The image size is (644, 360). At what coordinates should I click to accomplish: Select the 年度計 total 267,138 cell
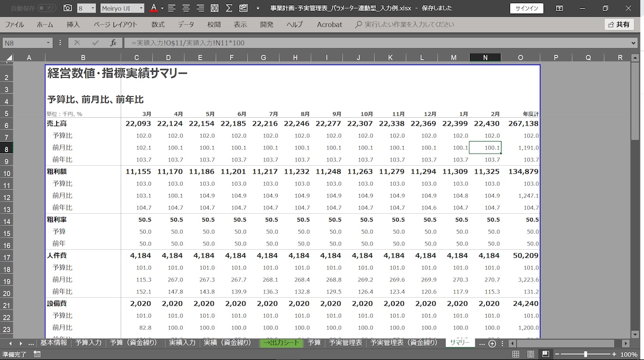pyautogui.click(x=520, y=124)
